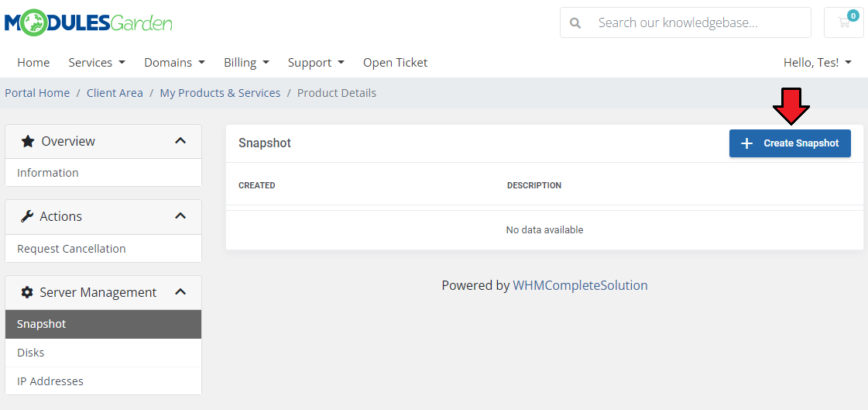Collapse the Actions panel chevron
The width and height of the screenshot is (868, 410).
pyautogui.click(x=180, y=216)
